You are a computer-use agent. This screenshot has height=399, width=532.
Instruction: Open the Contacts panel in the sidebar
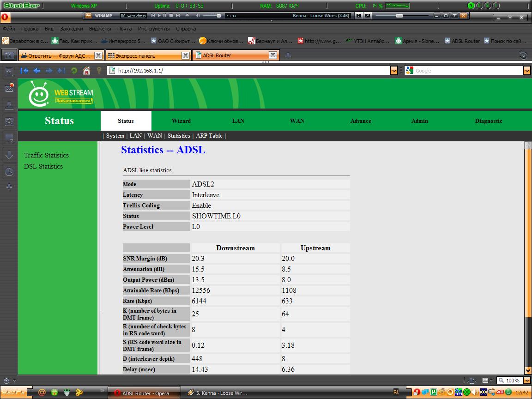pos(9,105)
